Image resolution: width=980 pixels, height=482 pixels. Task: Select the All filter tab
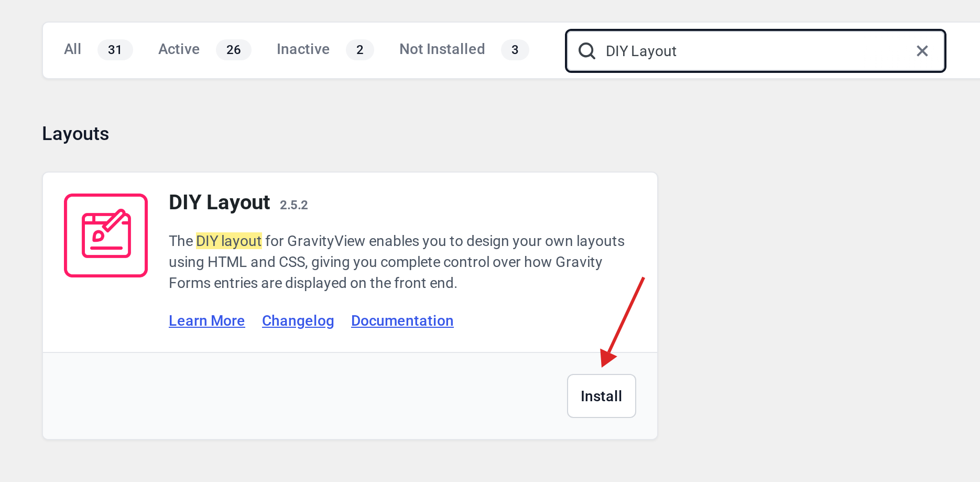(x=73, y=49)
